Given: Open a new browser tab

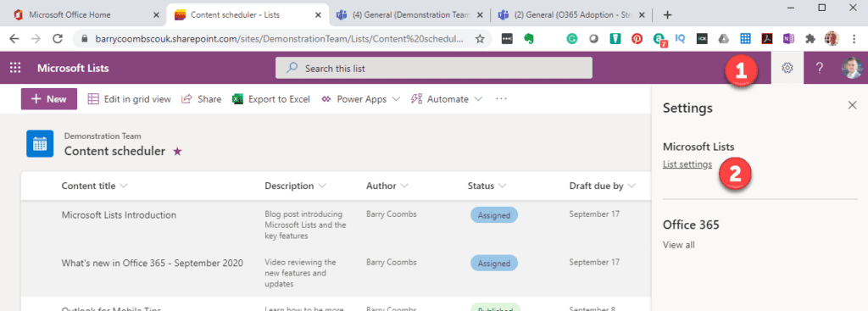Looking at the screenshot, I should click(668, 15).
